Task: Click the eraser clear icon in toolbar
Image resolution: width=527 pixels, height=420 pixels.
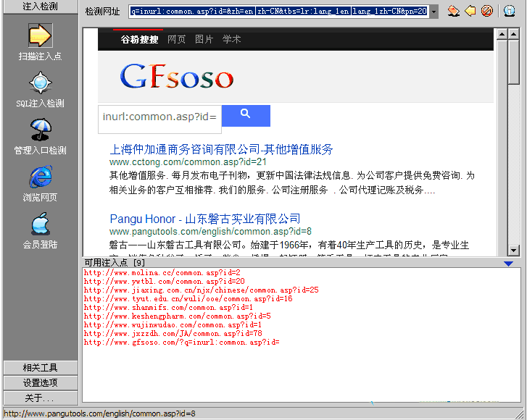Action: tap(453, 11)
